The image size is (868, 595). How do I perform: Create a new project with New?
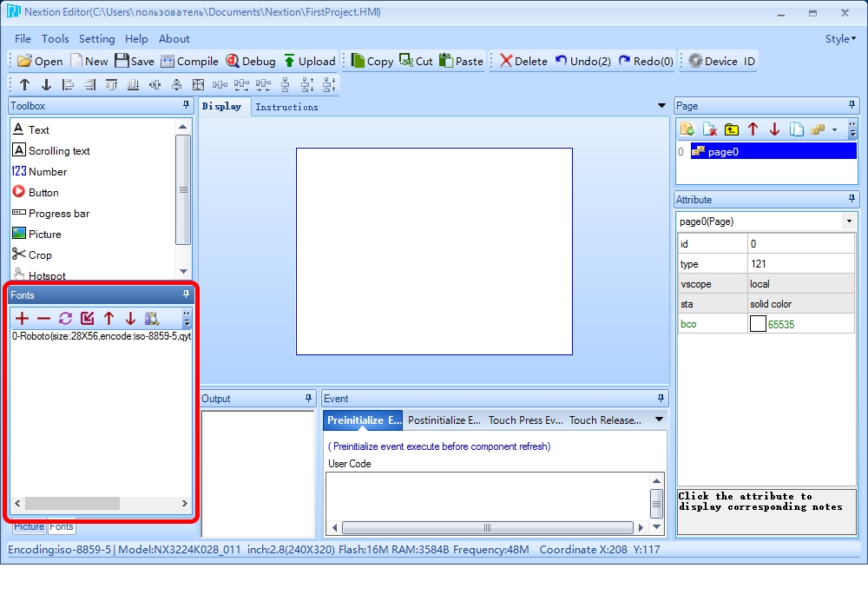point(89,61)
